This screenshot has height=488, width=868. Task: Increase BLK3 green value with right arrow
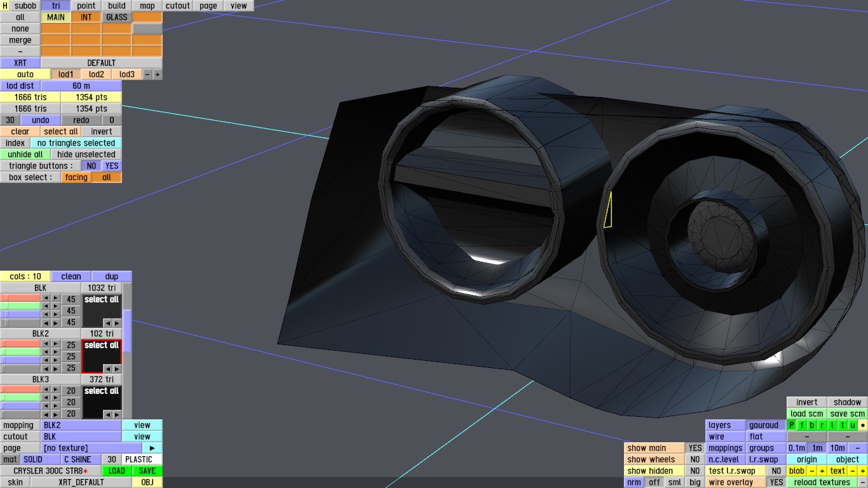55,398
